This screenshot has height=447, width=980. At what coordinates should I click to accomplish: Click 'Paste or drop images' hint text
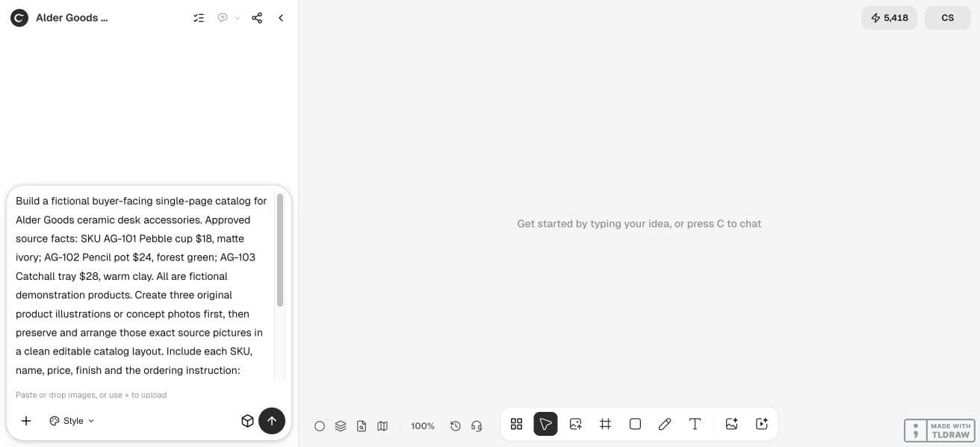click(x=91, y=395)
